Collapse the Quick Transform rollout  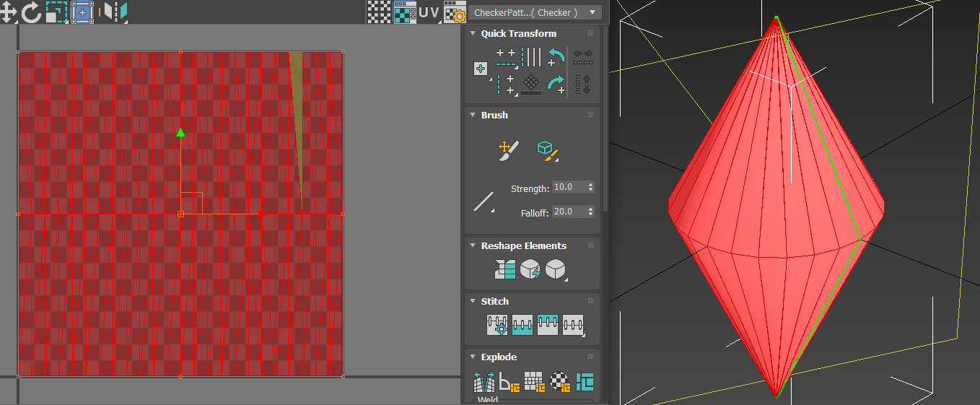tap(473, 33)
